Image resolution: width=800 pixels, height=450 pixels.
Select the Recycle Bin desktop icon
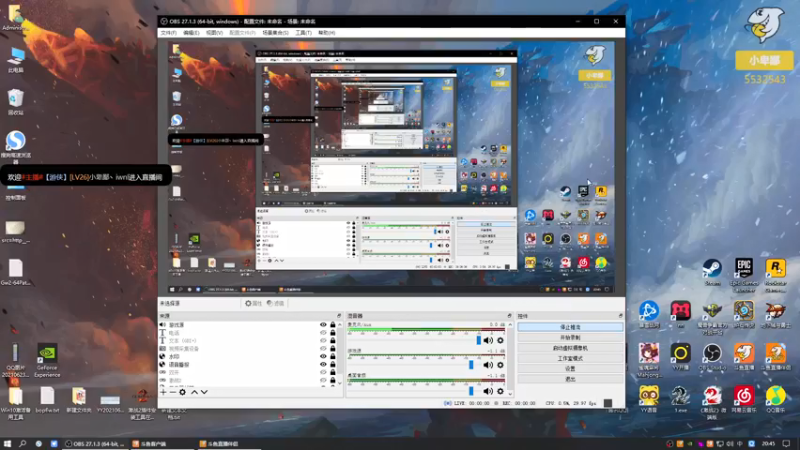coord(16,102)
